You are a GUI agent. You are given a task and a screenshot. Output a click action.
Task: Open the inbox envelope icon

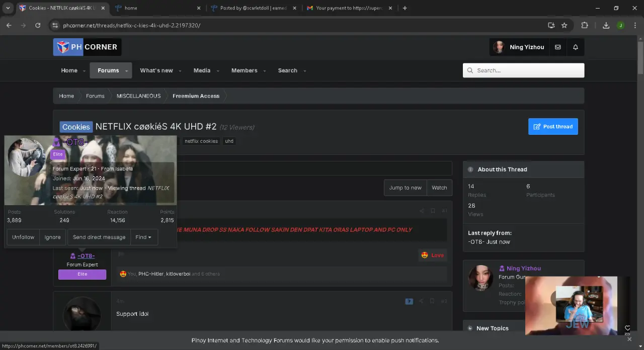tap(558, 47)
